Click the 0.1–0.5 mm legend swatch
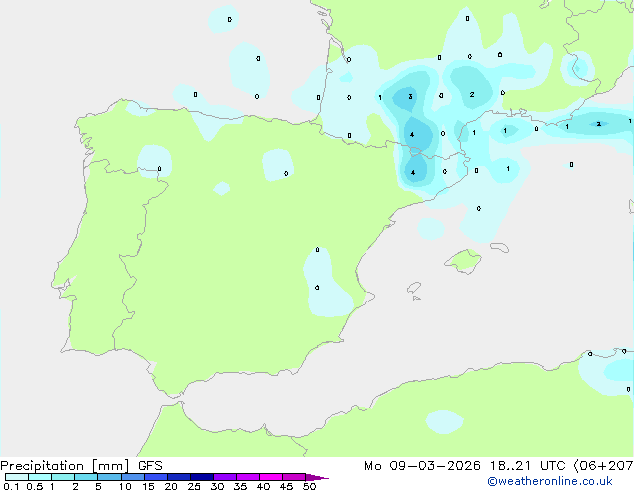 click(17, 477)
